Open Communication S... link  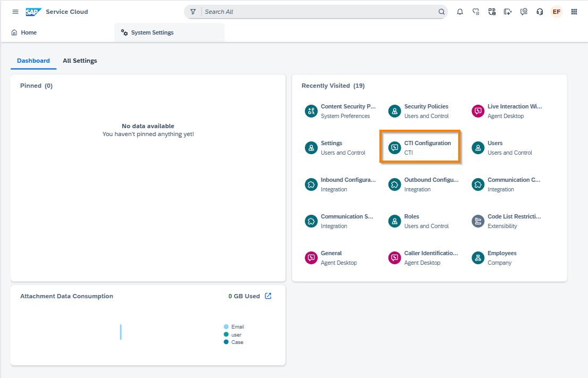click(347, 216)
